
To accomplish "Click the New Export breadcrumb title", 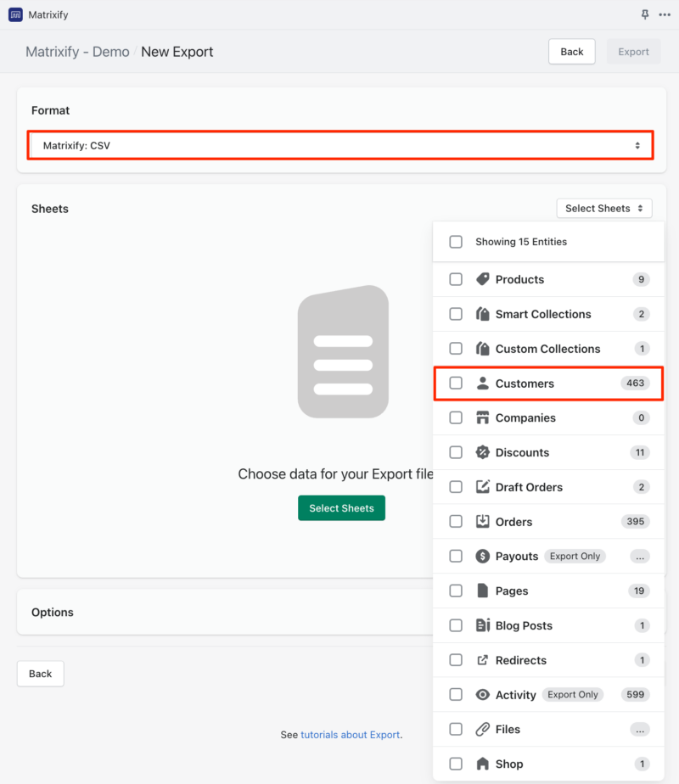I will pyautogui.click(x=177, y=52).
